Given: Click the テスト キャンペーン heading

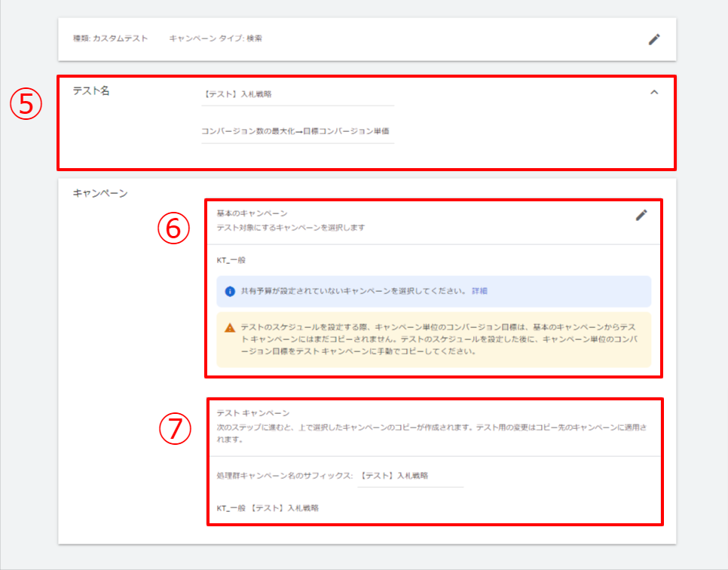Looking at the screenshot, I should tap(253, 413).
